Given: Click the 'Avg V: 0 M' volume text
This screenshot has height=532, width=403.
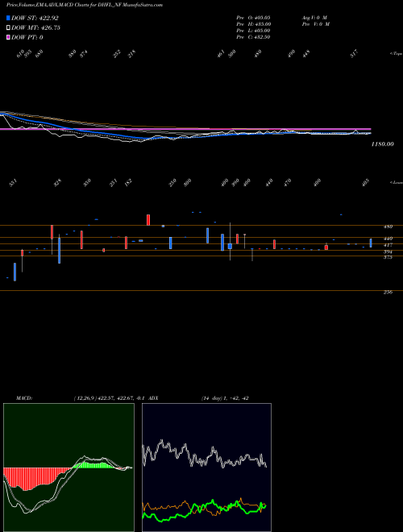Looking at the screenshot, I should tap(314, 17).
